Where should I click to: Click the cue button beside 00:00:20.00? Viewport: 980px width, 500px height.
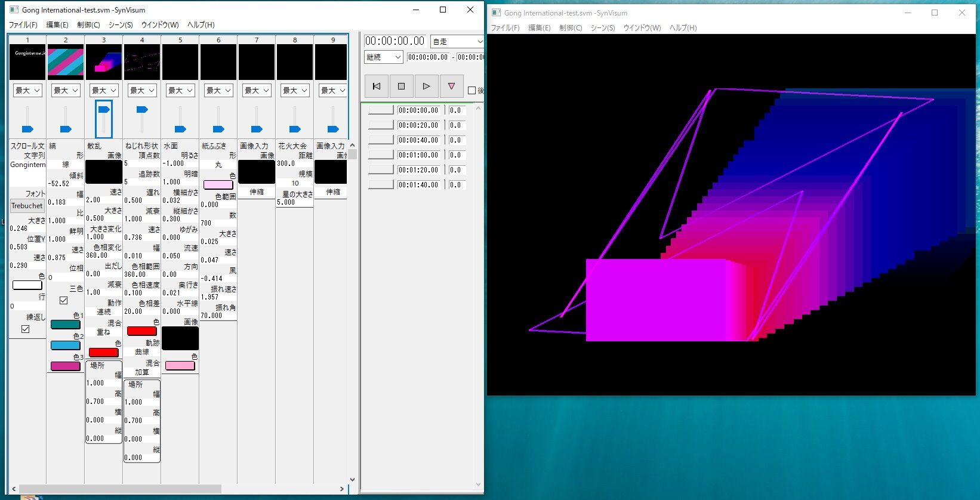[381, 125]
